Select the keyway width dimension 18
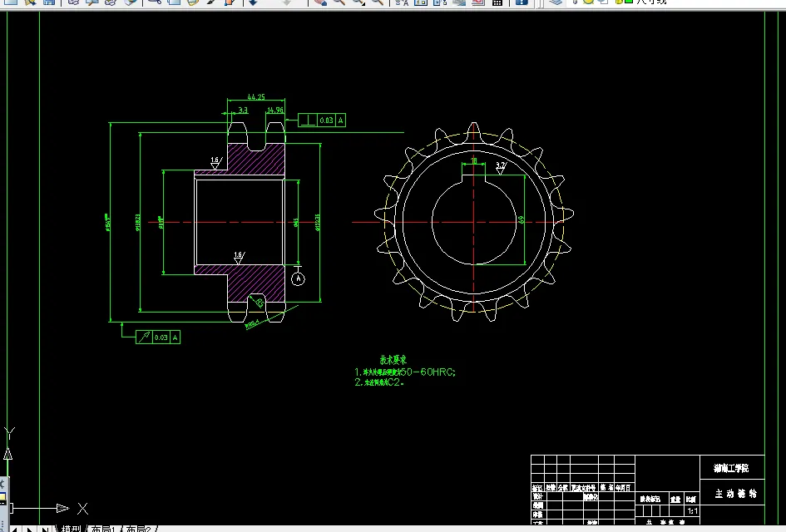 pyautogui.click(x=474, y=160)
